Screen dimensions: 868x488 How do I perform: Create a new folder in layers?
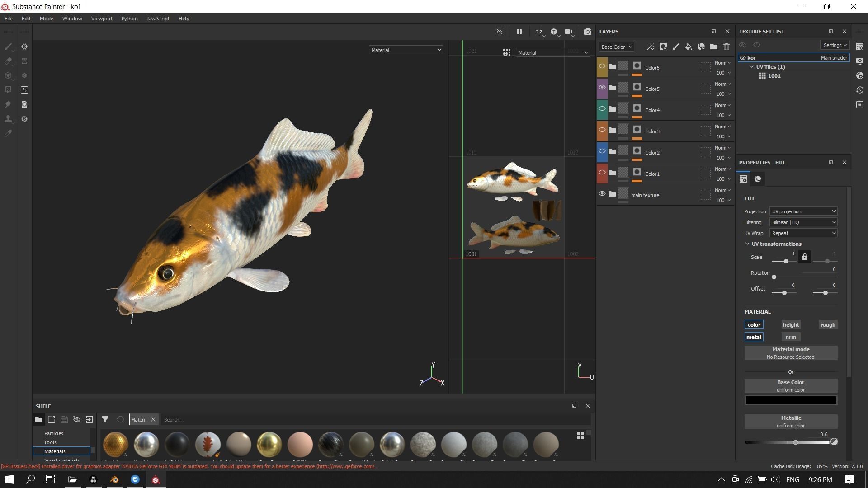point(714,47)
